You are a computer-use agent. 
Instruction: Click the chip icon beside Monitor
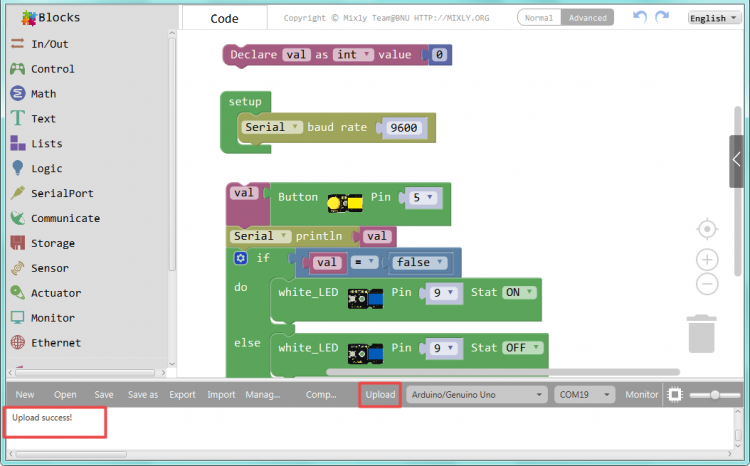click(675, 395)
